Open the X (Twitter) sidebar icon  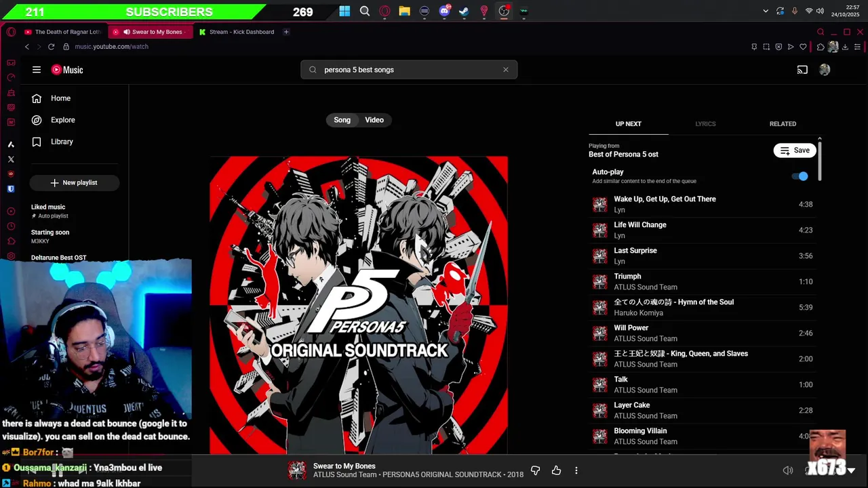pos(11,159)
